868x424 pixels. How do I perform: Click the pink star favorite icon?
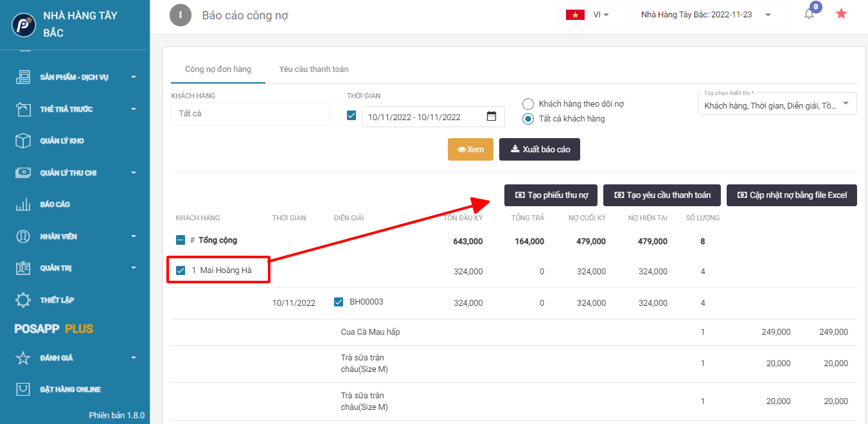tap(841, 13)
